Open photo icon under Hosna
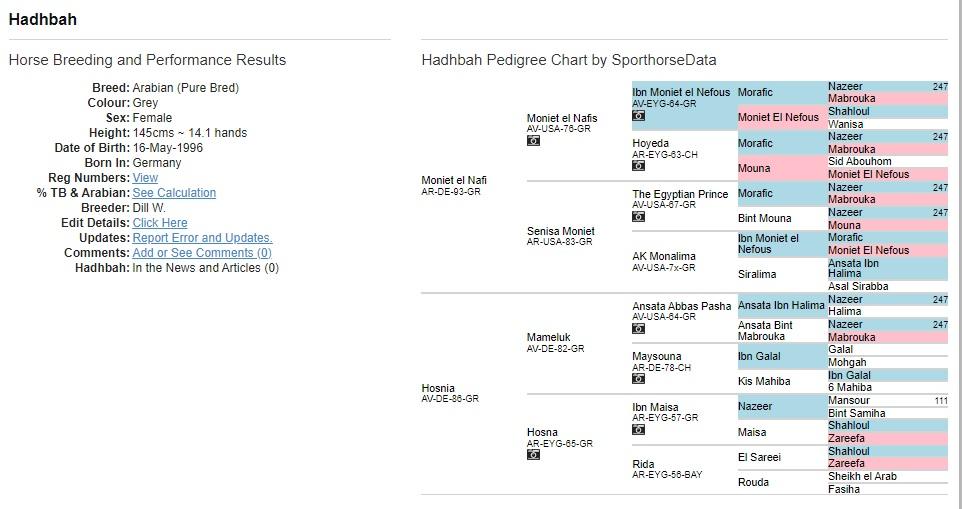The image size is (962, 509). click(533, 455)
